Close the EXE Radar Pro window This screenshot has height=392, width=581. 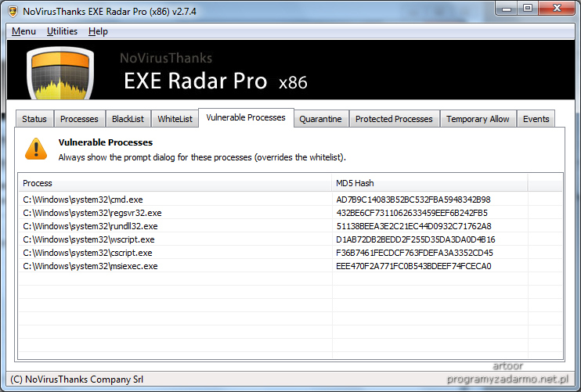pyautogui.click(x=557, y=8)
